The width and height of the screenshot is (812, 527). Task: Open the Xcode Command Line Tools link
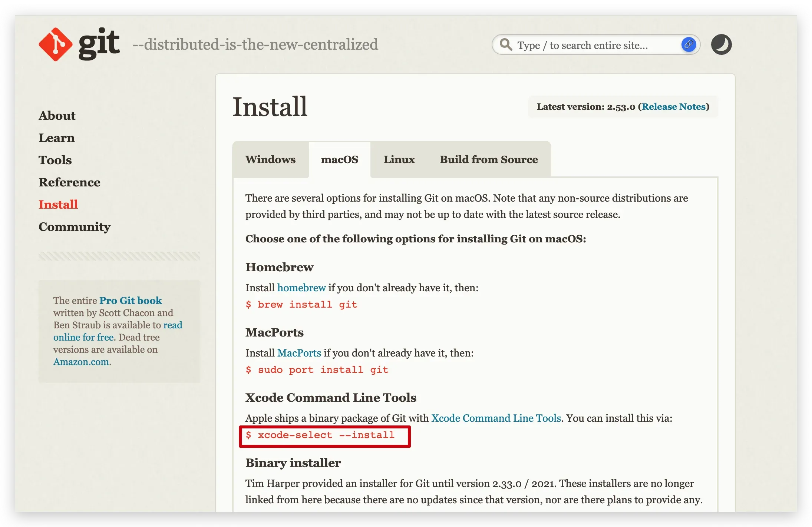click(x=496, y=418)
